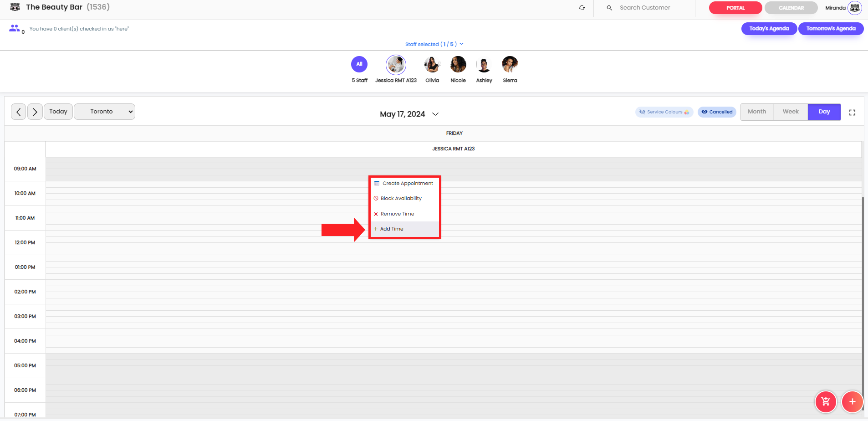Open the shopping cart floating button
Viewport: 868px width, 421px height.
pyautogui.click(x=825, y=402)
